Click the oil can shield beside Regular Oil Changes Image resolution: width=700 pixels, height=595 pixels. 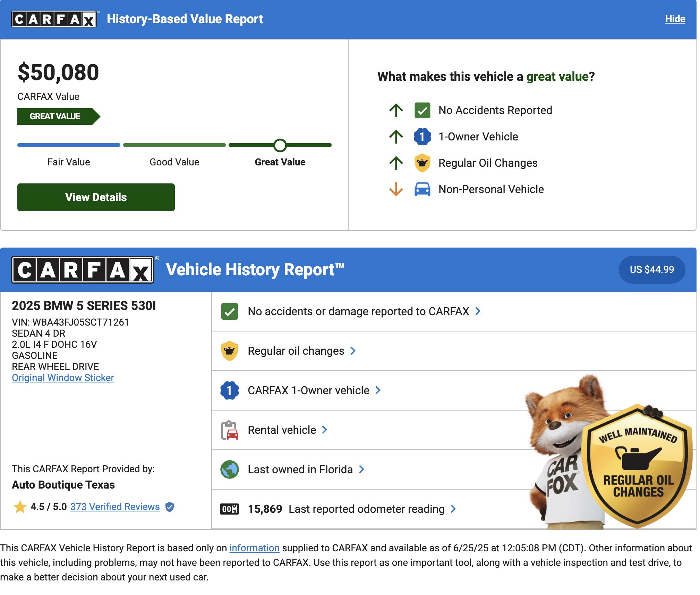[422, 163]
